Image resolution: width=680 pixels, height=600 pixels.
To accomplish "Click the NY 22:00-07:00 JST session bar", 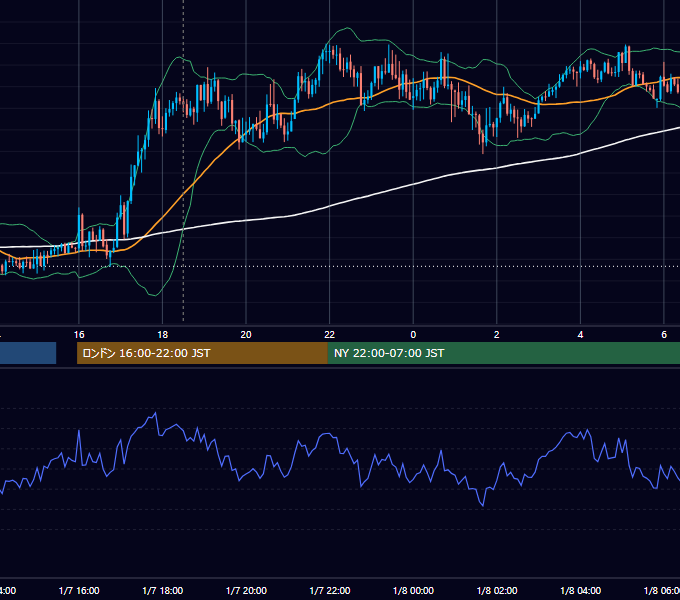I will point(504,353).
